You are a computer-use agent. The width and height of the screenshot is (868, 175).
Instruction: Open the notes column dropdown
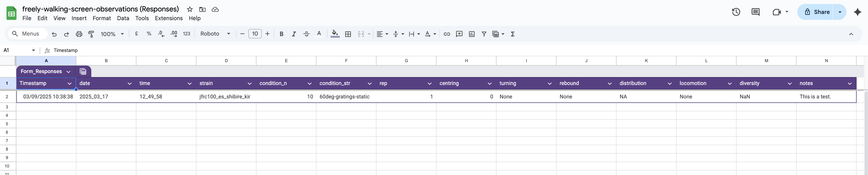tap(849, 84)
